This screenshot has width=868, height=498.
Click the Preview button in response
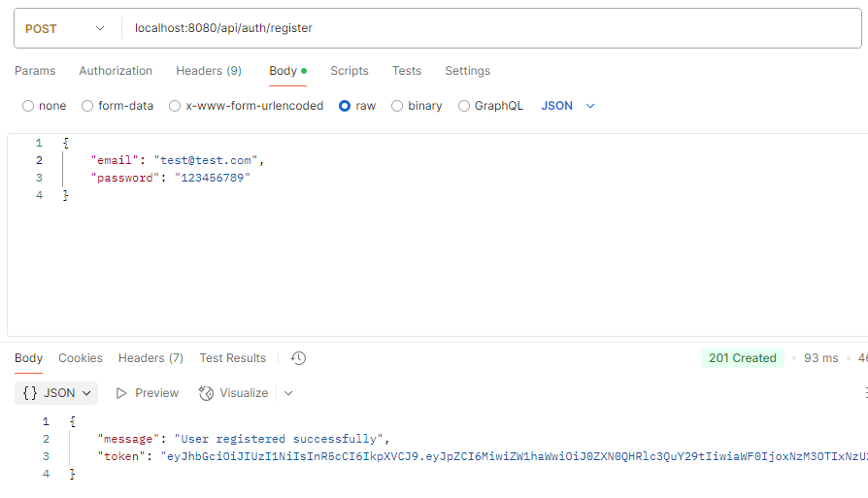pos(148,393)
